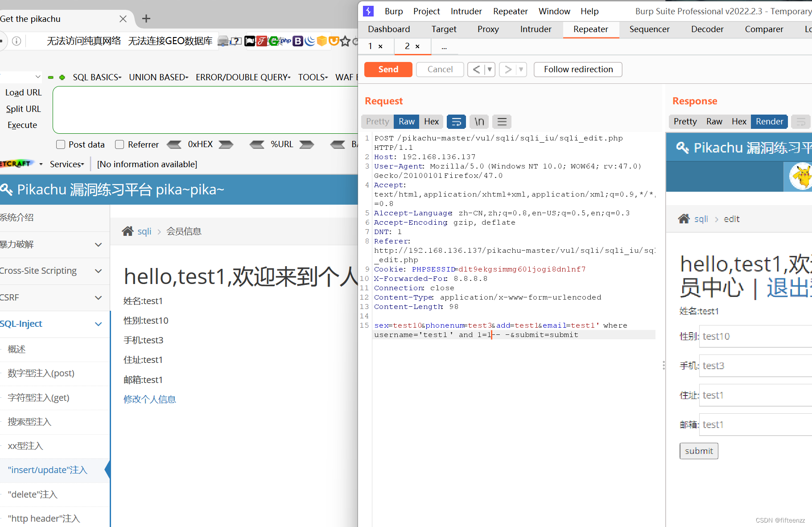Click Split URL in HackBar
The width and height of the screenshot is (812, 527).
coord(23,109)
